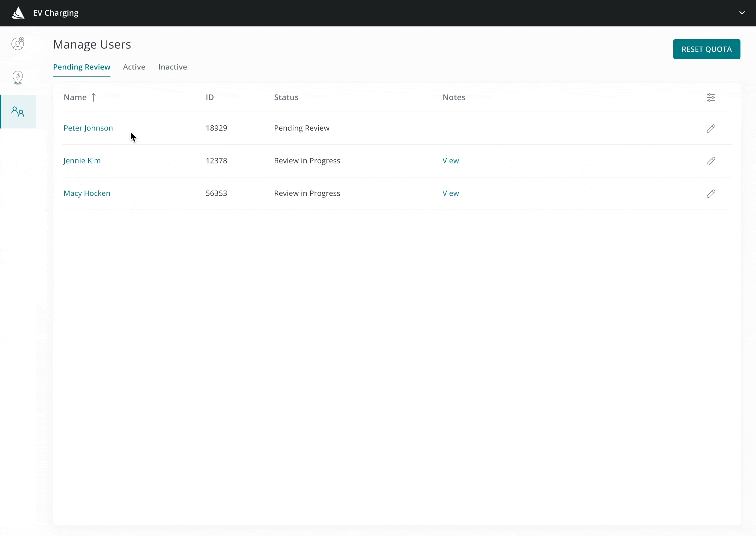View notes for Macy Hocken
756x536 pixels.
point(450,193)
